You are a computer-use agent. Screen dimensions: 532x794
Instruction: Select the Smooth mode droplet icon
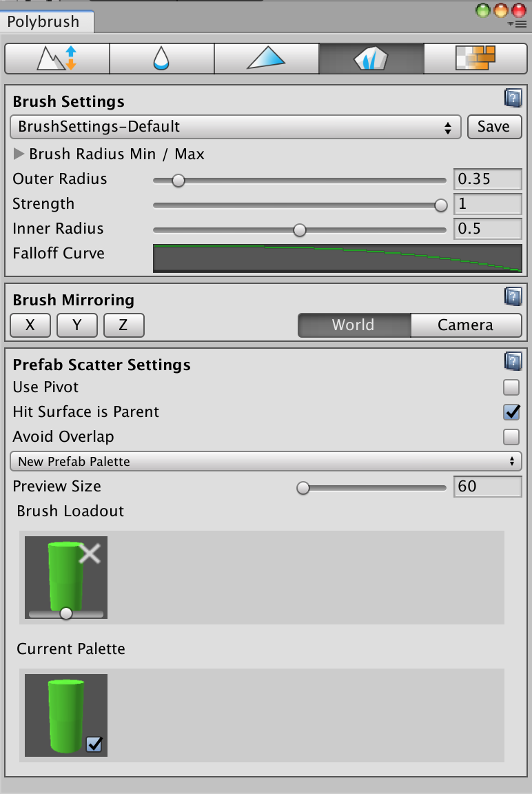pyautogui.click(x=161, y=59)
